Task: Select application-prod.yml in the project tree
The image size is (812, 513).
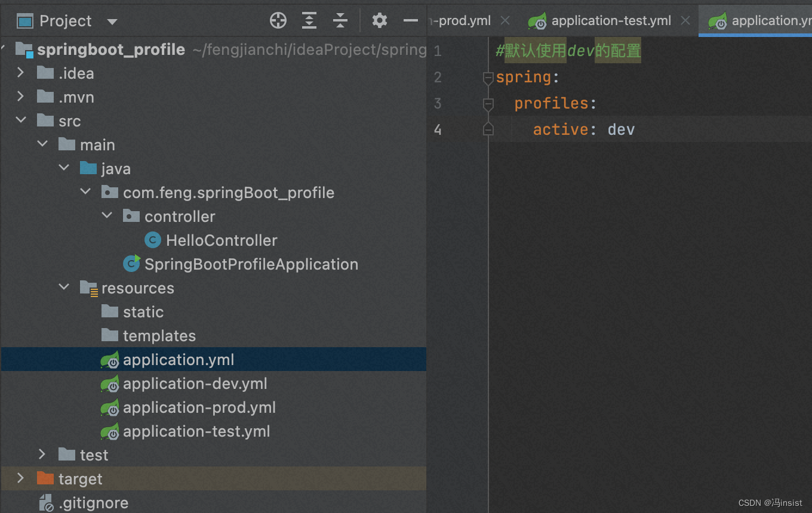Action: point(199,407)
